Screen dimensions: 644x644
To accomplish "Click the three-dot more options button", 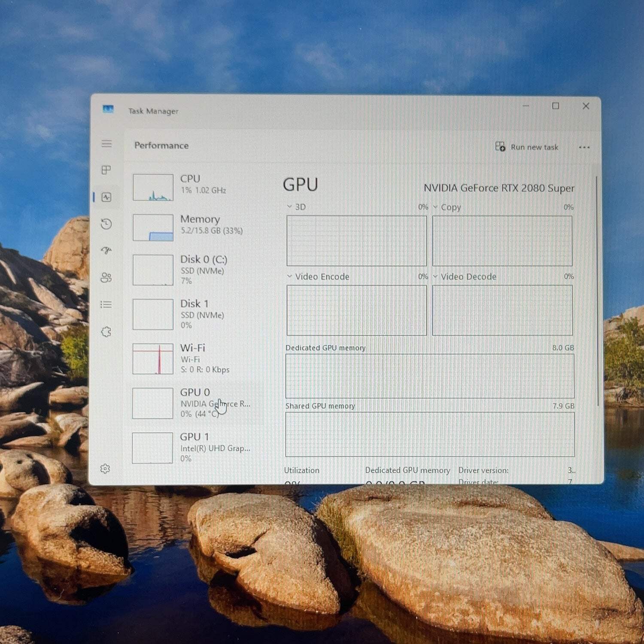I will (x=584, y=147).
